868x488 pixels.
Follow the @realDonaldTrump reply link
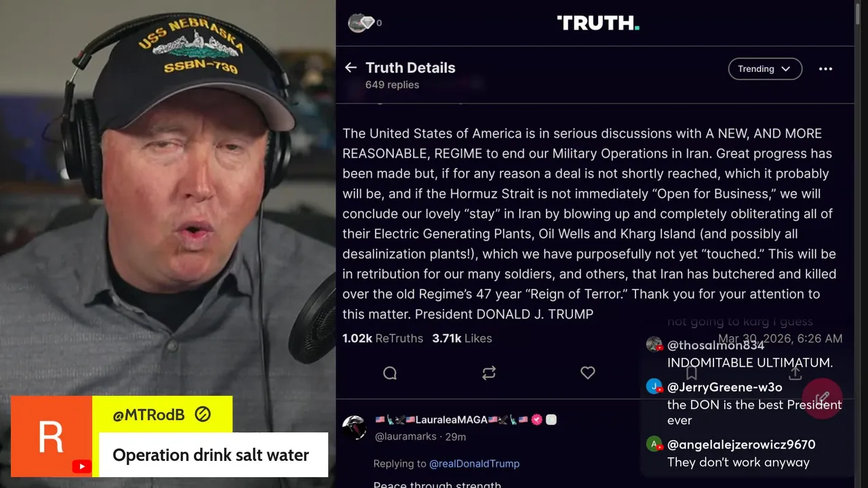tap(474, 464)
